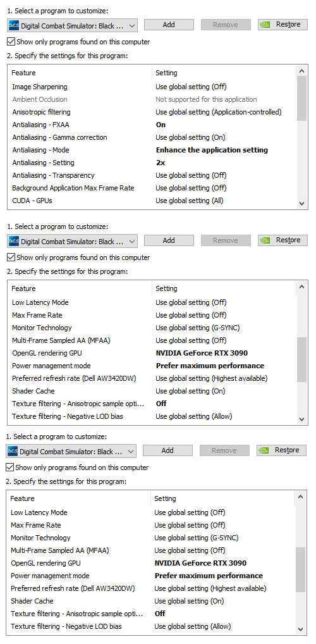Toggle the middle panel's 'Show only programs' checkbox
The height and width of the screenshot is (644, 316).
click(11, 257)
